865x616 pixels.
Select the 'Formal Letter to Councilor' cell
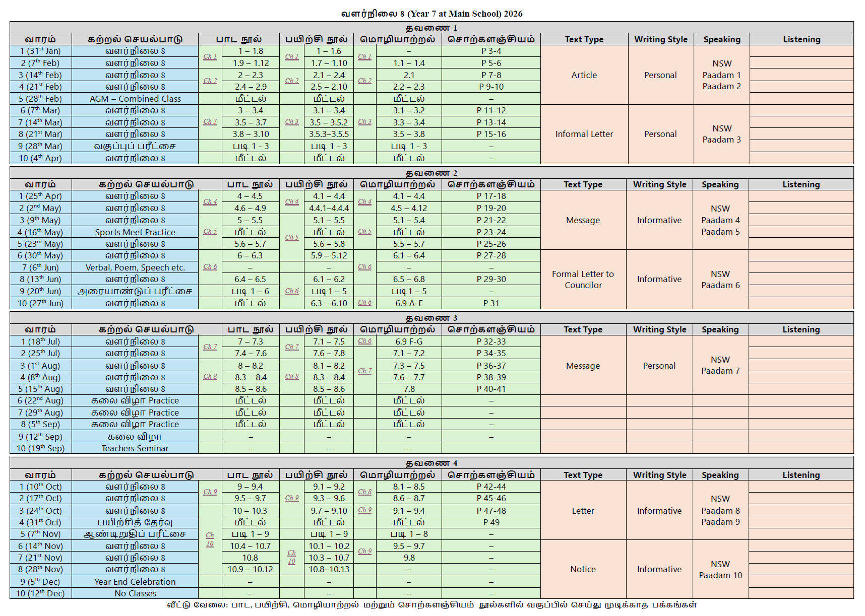pos(583,280)
